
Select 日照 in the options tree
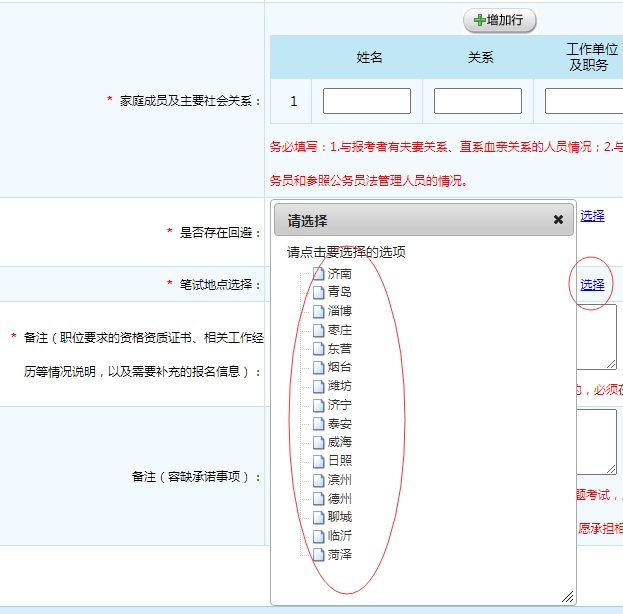tap(339, 461)
